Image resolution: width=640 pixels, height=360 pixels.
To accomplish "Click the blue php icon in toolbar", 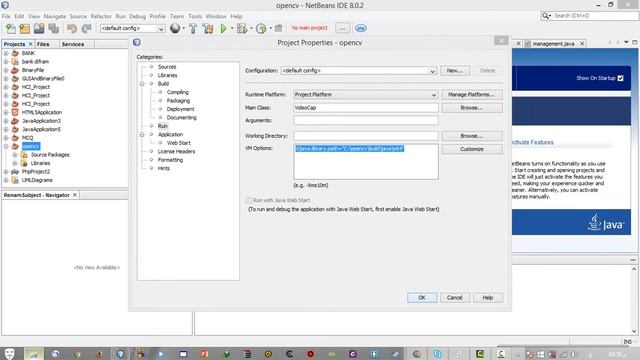I will [360, 28].
